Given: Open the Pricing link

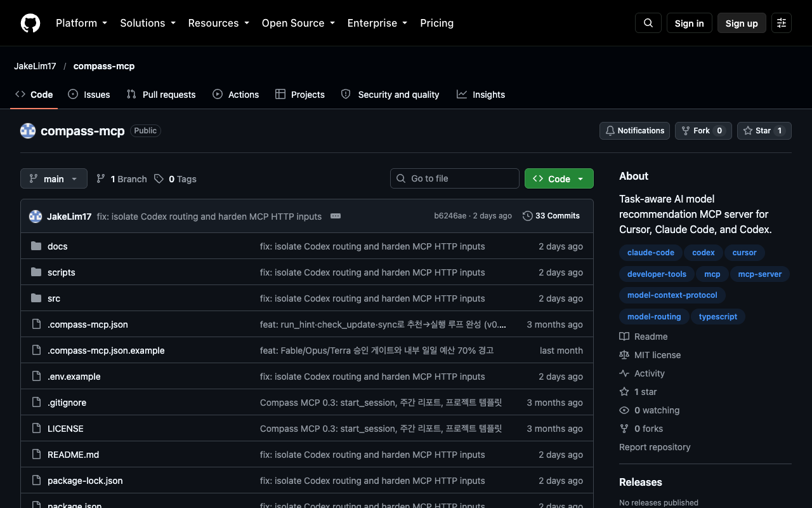Looking at the screenshot, I should tap(436, 23).
